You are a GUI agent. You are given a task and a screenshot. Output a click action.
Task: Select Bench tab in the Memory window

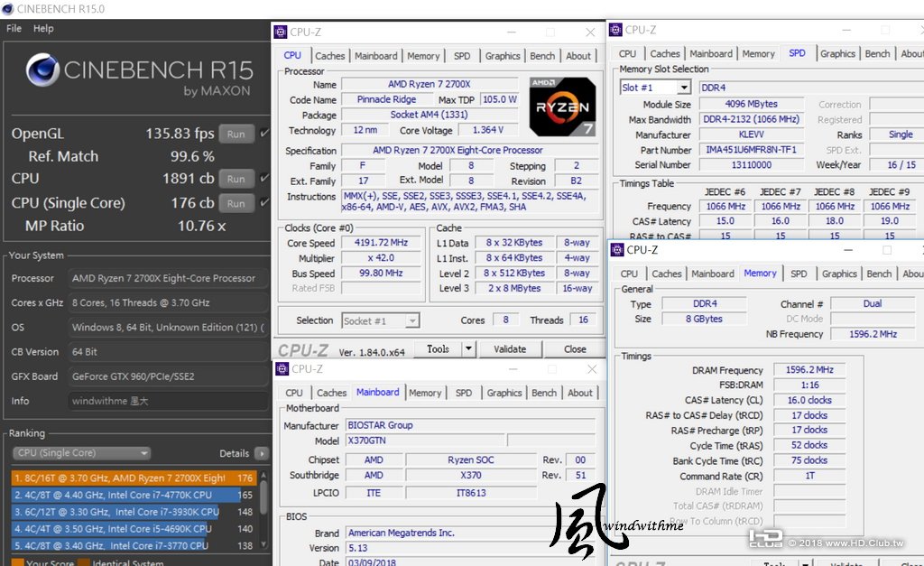click(879, 274)
